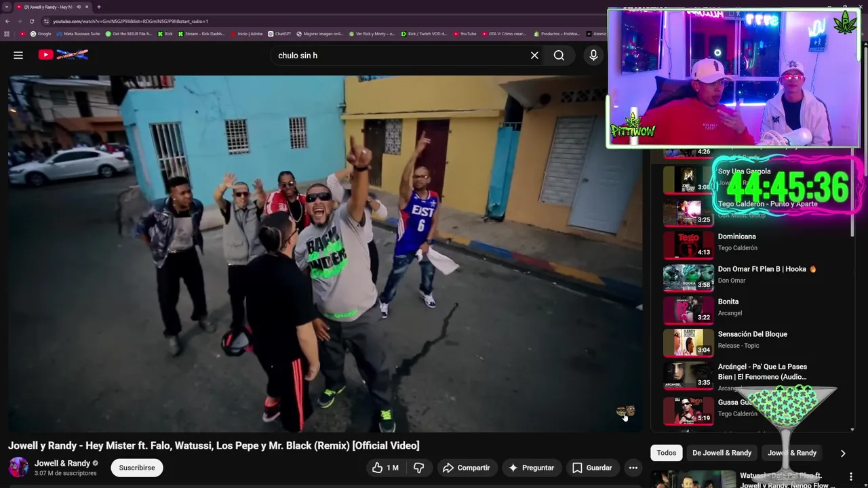Mute tab via speaker icon
This screenshot has height=488, width=868.
(79, 7)
